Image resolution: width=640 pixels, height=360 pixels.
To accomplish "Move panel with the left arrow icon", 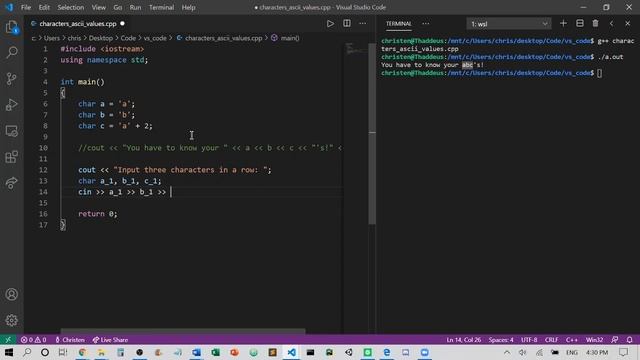I will (x=611, y=24).
